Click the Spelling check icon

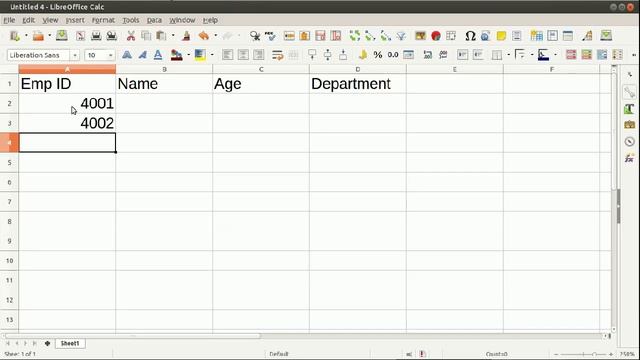click(x=270, y=36)
